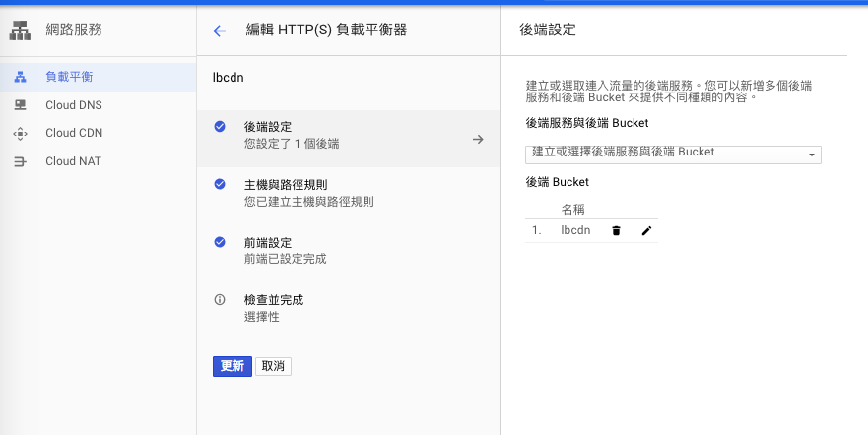Open the 前端設定 step
This screenshot has height=435, width=868.
pyautogui.click(x=348, y=250)
